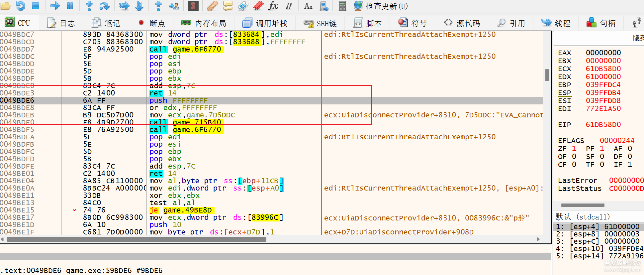Stop debugging with the square icon

36,6
